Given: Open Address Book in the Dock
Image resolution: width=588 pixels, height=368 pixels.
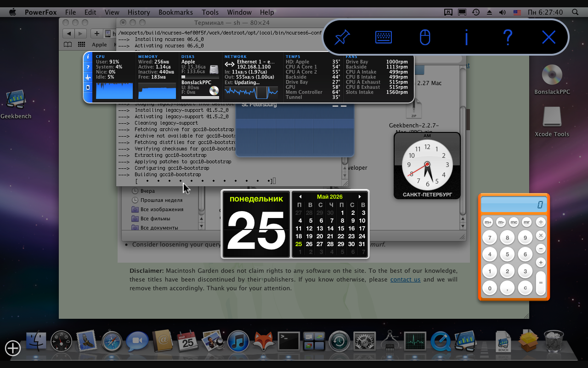Looking at the screenshot, I should tap(162, 342).
